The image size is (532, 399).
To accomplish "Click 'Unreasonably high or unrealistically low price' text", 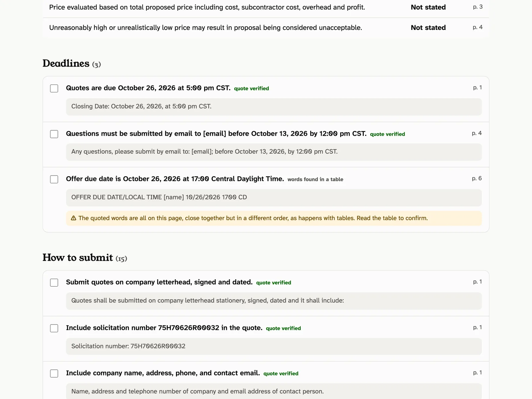I will tap(205, 28).
